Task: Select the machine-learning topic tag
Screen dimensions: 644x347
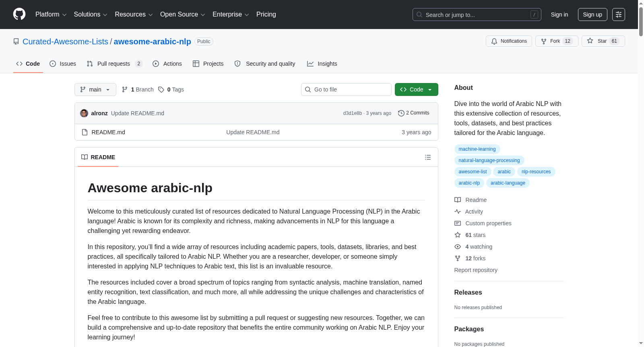Action: (x=477, y=149)
